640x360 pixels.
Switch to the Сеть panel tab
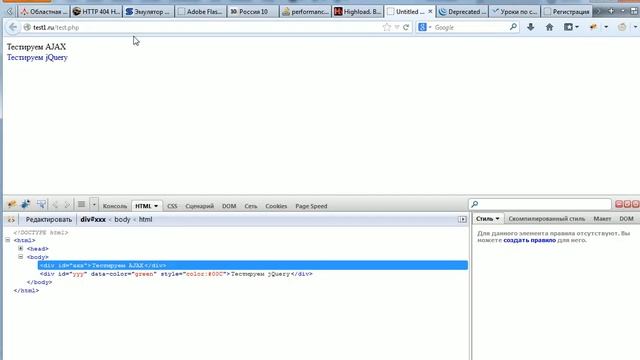251,206
